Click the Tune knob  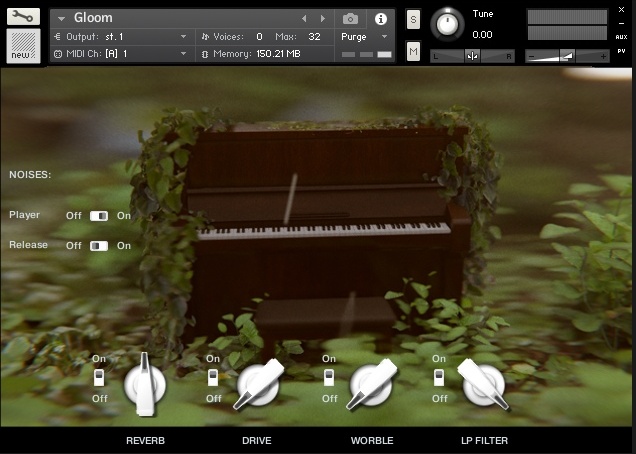447,23
